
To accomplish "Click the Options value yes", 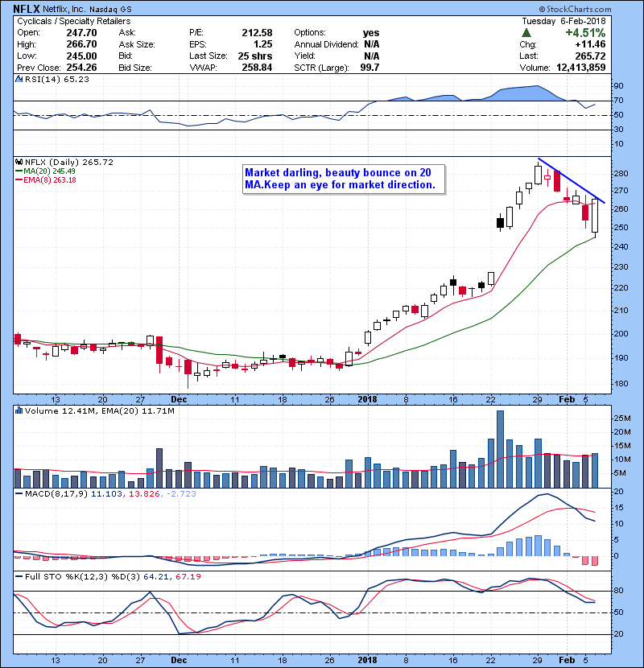I will click(x=371, y=33).
